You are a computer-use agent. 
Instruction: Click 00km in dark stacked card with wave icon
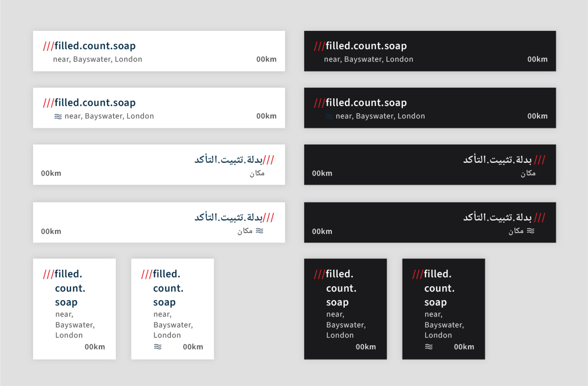464,347
